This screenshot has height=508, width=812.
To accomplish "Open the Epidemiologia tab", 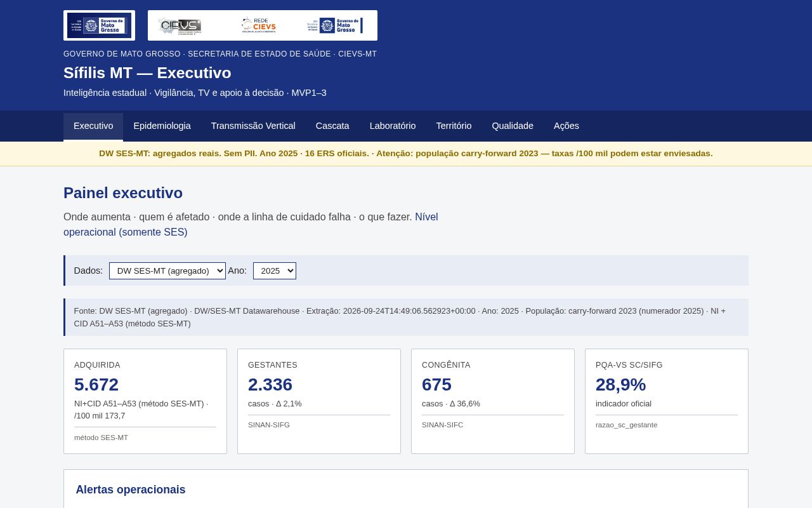I will 162,126.
